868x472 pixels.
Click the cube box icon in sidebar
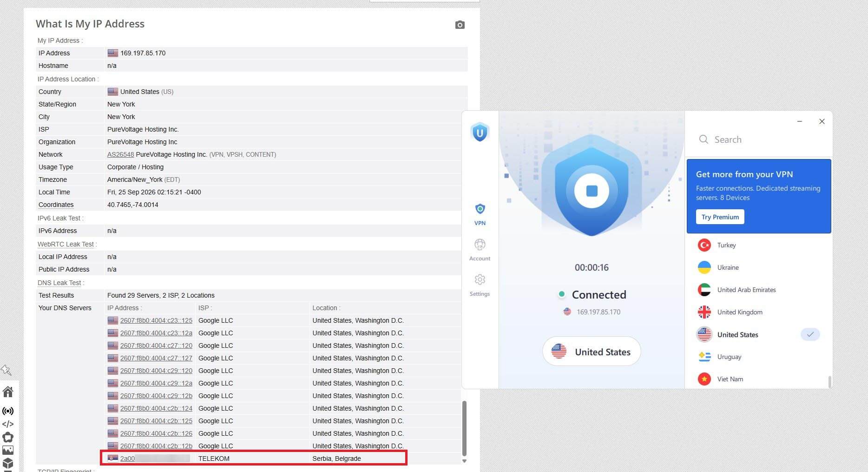pyautogui.click(x=8, y=464)
